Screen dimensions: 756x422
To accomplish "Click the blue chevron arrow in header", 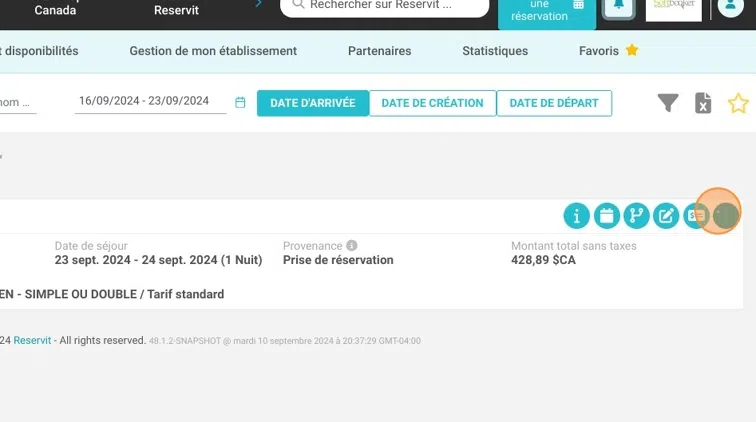I will (259, 4).
